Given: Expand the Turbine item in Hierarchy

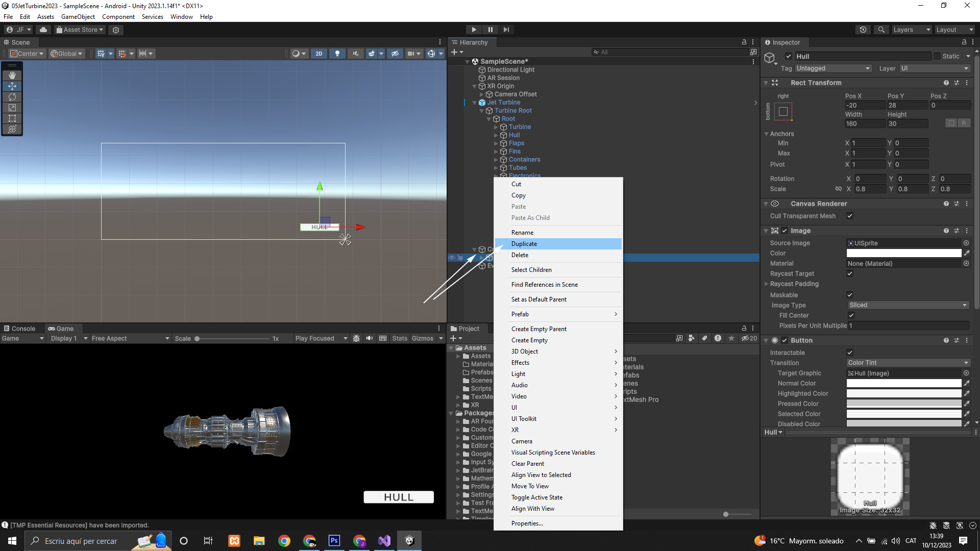Looking at the screenshot, I should coord(496,127).
